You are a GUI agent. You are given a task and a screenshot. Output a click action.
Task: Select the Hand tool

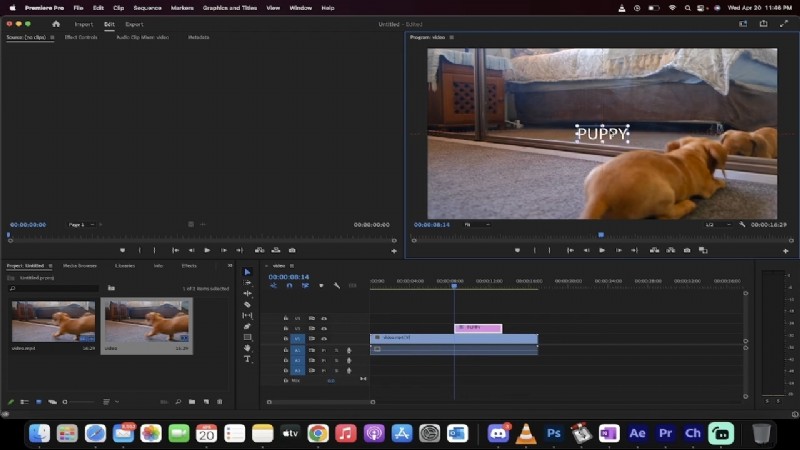tap(247, 348)
